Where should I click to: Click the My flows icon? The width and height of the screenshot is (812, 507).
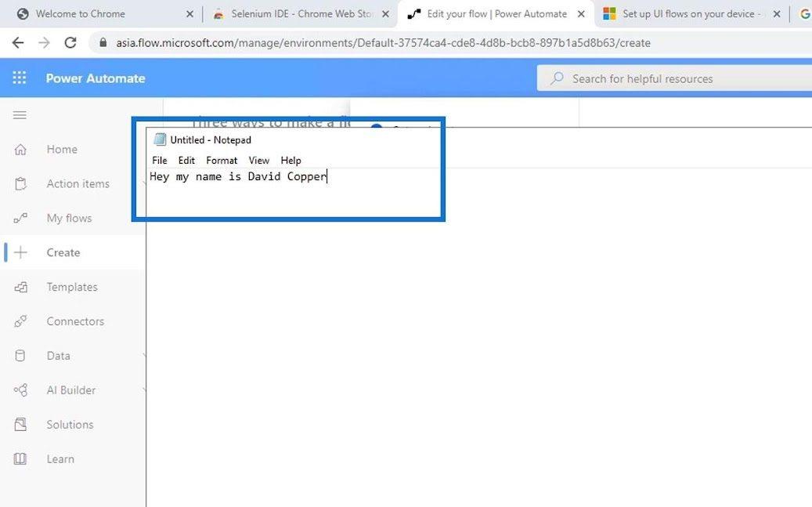(x=20, y=219)
